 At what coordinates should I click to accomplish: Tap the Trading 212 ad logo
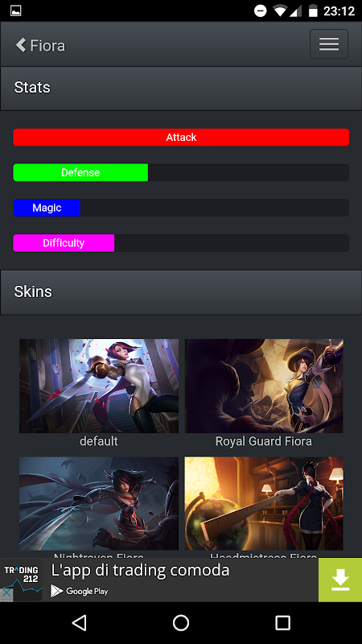(x=22, y=579)
